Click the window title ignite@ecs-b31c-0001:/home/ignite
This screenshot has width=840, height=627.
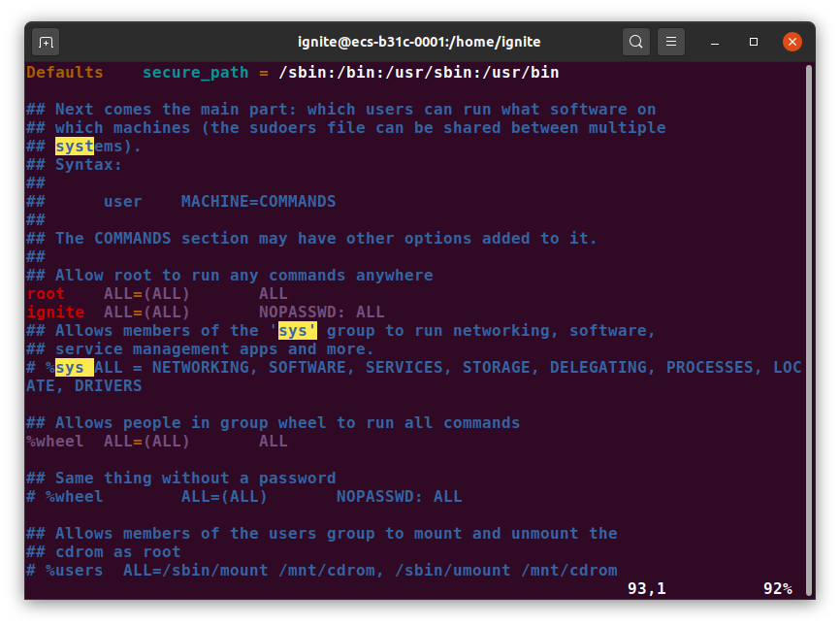[419, 42]
